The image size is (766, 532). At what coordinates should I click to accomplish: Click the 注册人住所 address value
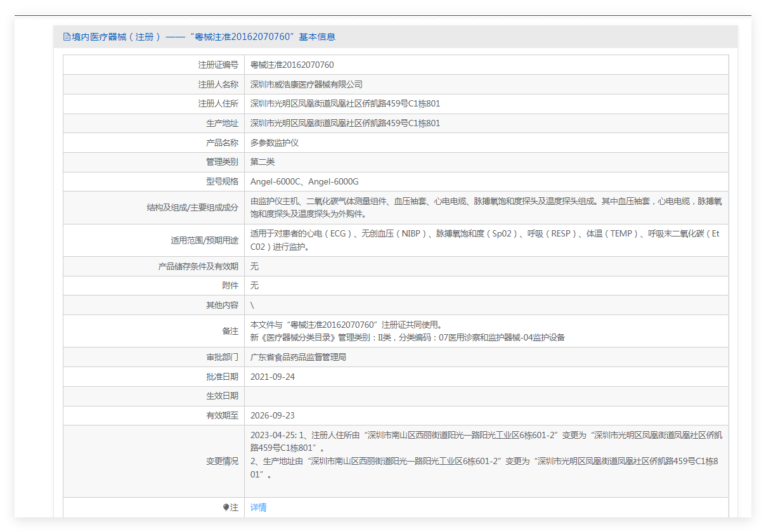[x=345, y=103]
